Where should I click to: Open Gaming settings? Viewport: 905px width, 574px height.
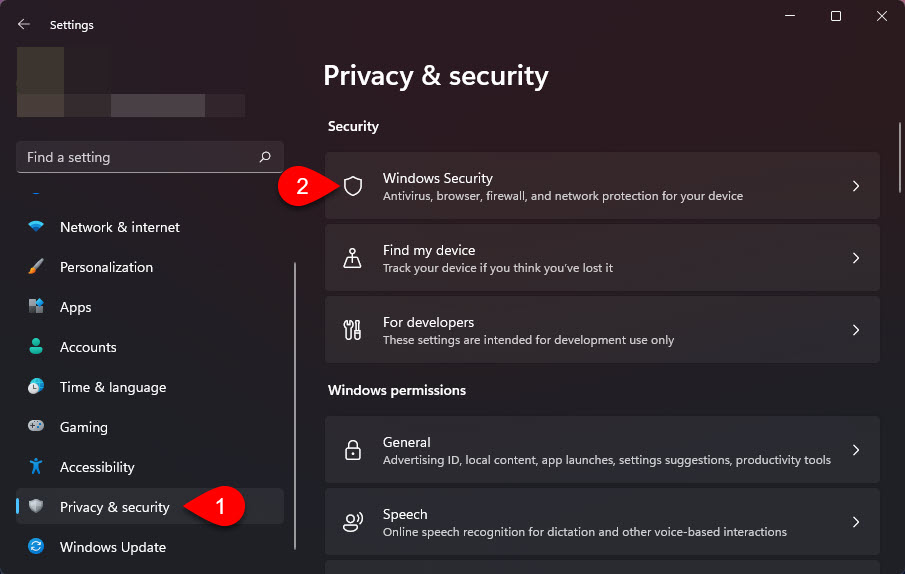tap(150, 427)
